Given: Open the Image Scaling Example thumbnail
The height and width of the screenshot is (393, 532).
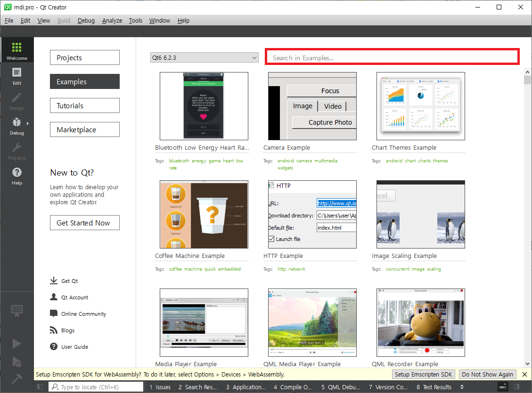Looking at the screenshot, I should 421,215.
